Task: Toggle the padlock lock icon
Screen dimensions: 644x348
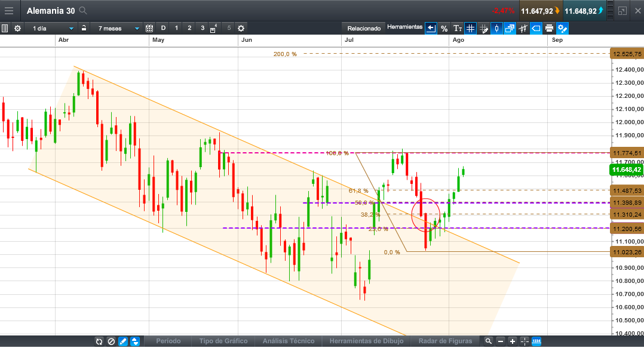Action: [84, 28]
